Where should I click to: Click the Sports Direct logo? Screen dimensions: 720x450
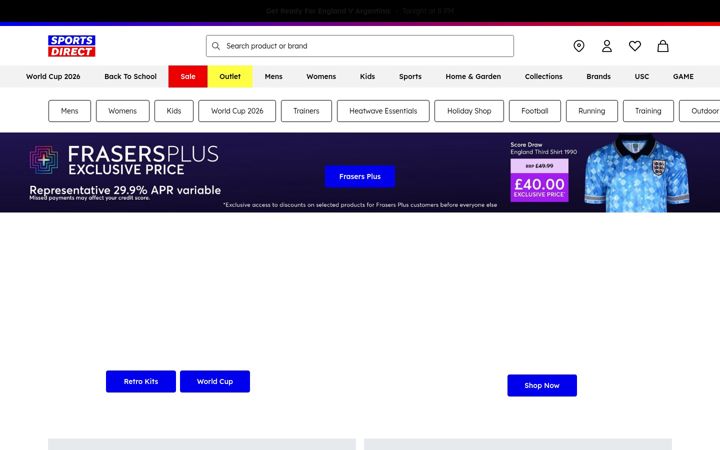click(72, 46)
